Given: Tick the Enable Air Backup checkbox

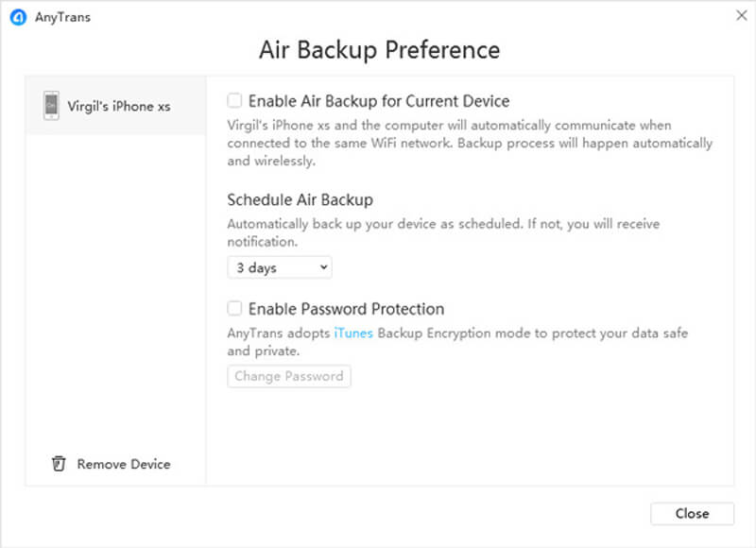Looking at the screenshot, I should coord(234,100).
